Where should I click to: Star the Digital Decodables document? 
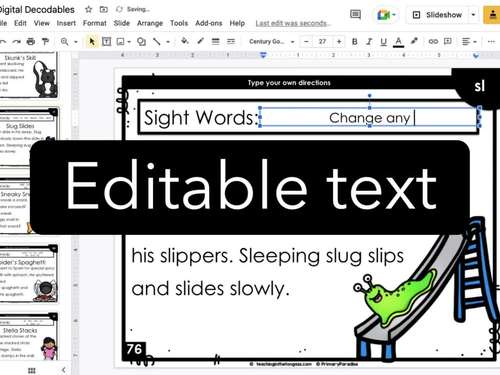tap(88, 9)
